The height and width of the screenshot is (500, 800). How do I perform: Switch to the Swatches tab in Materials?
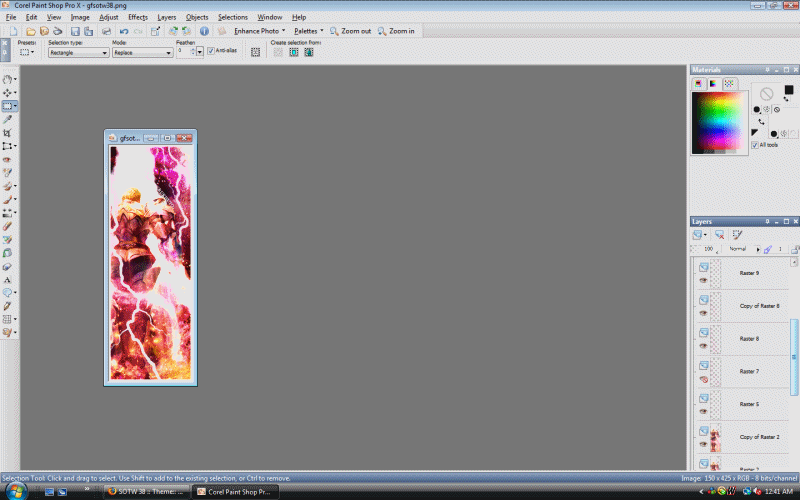729,84
